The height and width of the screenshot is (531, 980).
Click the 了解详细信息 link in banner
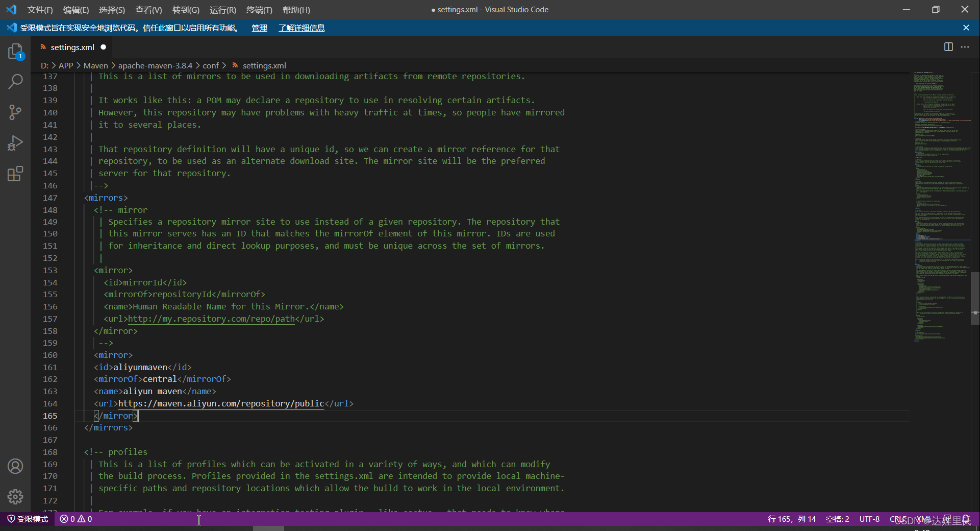[x=301, y=28]
